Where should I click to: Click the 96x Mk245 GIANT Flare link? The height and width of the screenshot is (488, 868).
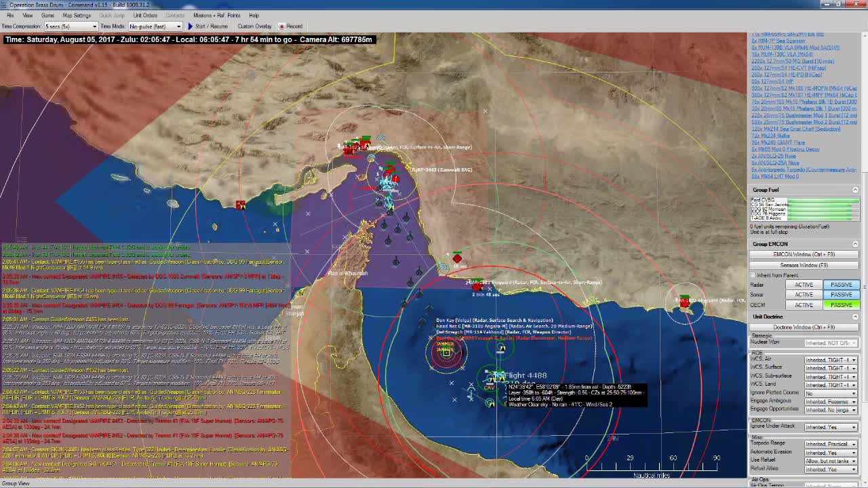[778, 142]
